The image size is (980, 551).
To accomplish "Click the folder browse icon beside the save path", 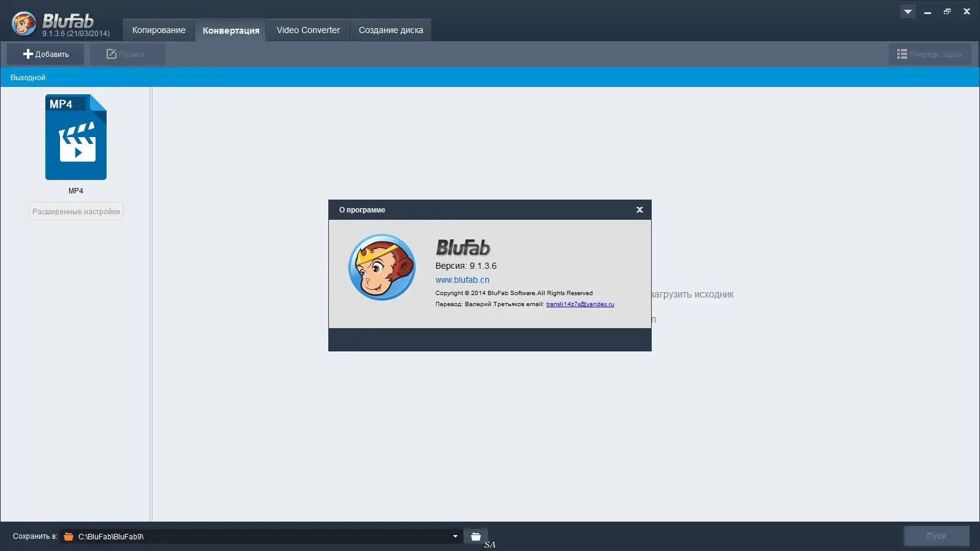I will [x=476, y=536].
